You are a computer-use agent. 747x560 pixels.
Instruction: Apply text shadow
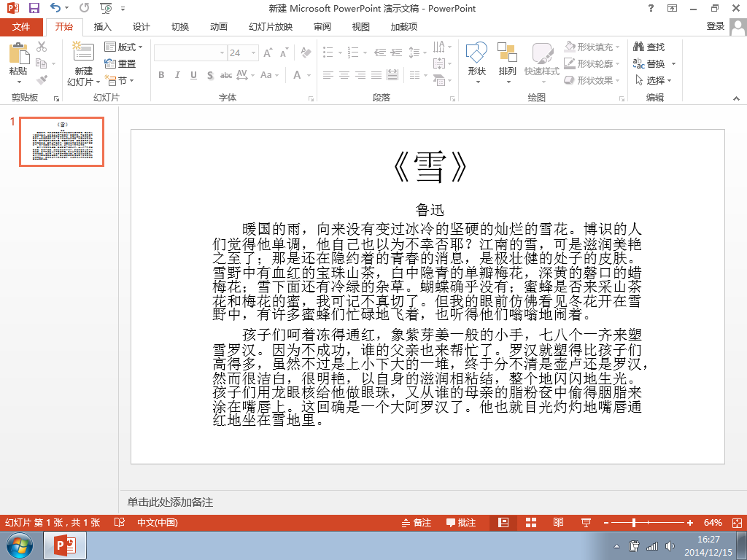point(210,75)
